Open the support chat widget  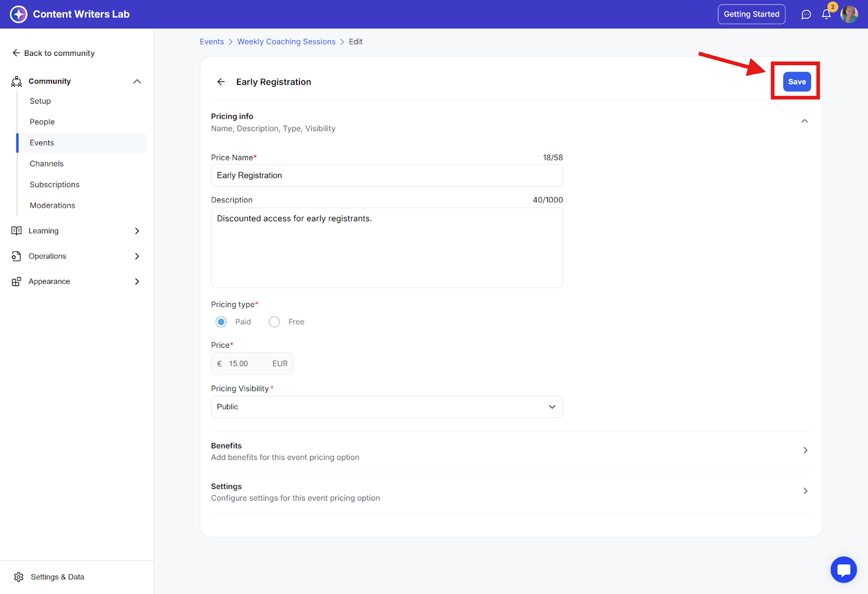(x=843, y=570)
